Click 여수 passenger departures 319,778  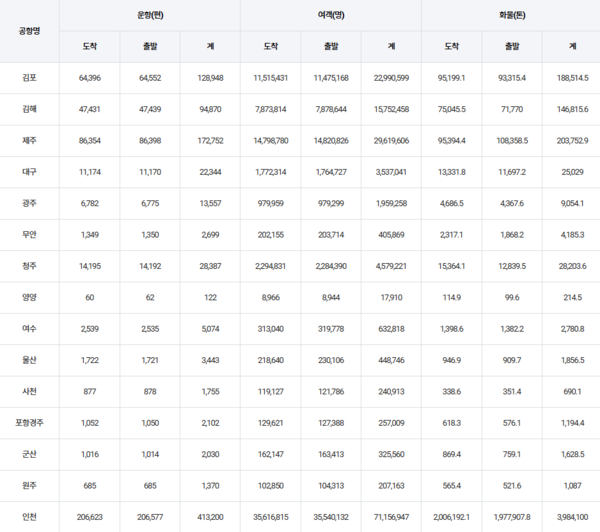tap(331, 329)
